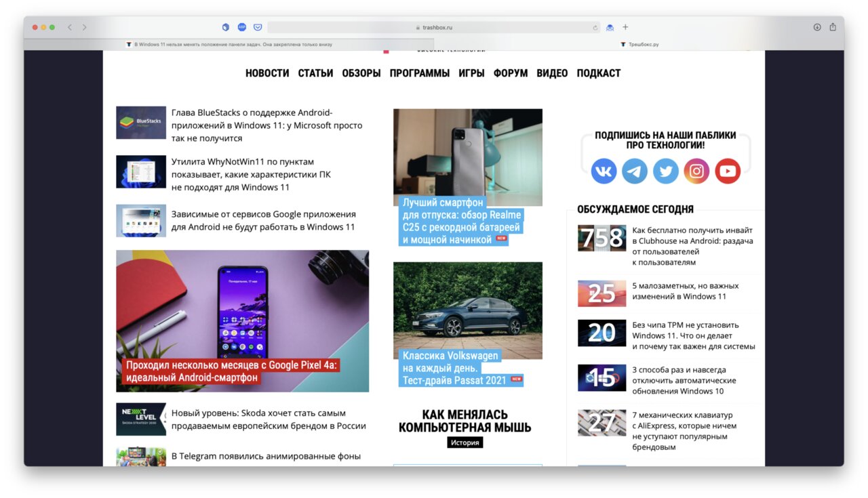This screenshot has width=868, height=498.
Task: Open the Safari share menu
Action: point(833,27)
